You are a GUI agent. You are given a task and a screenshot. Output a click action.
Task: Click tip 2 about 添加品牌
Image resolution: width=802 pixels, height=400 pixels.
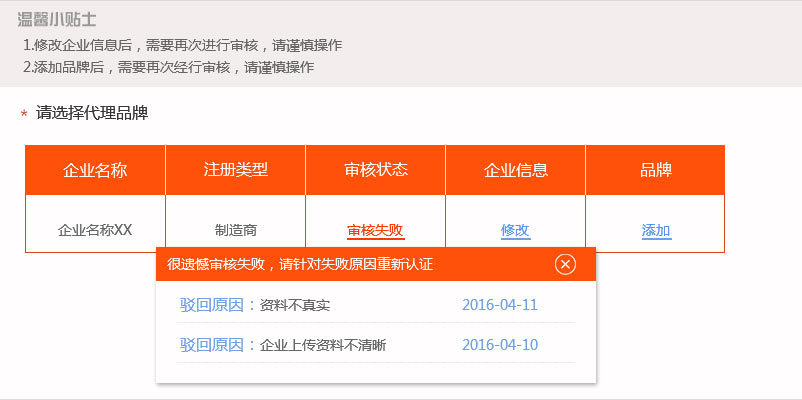[168, 67]
